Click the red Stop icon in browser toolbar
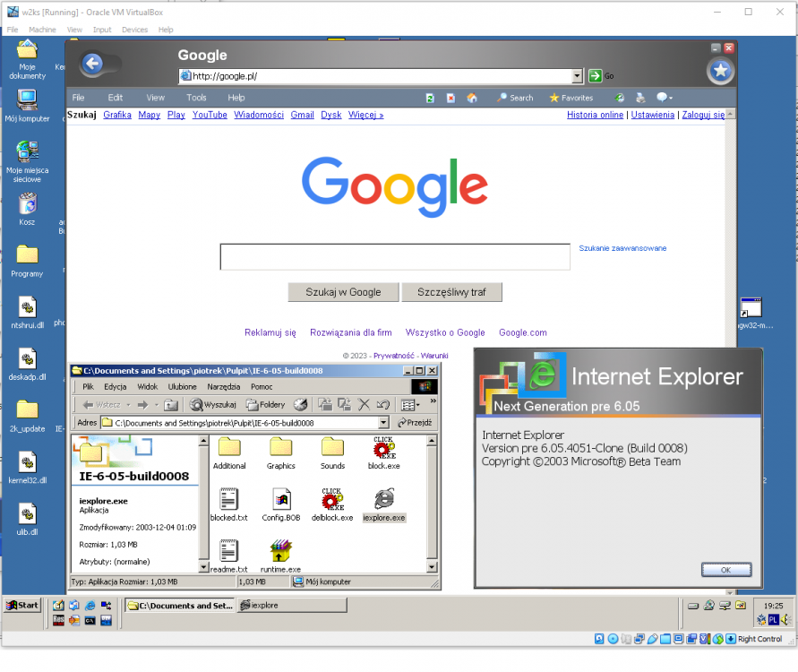This screenshot has height=672, width=798. click(x=450, y=98)
